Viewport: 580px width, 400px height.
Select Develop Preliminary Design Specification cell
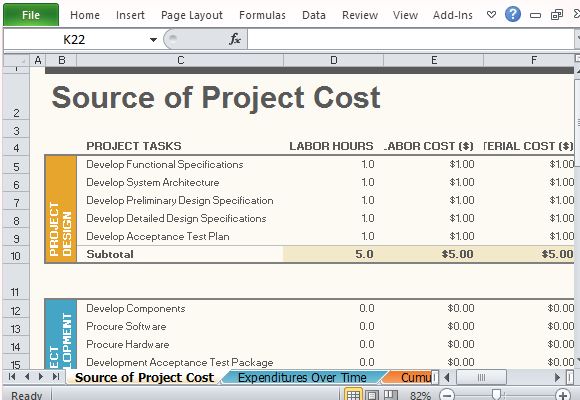[x=180, y=201]
